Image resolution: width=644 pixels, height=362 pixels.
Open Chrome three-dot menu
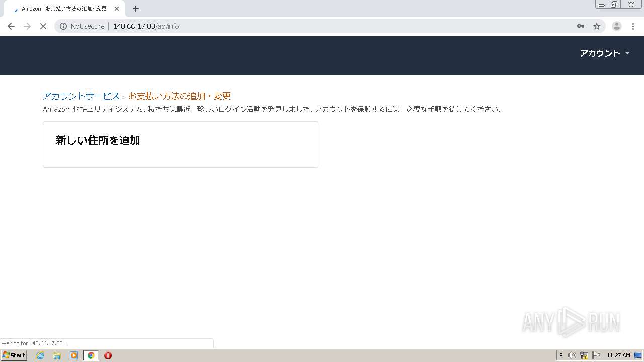tap(633, 26)
